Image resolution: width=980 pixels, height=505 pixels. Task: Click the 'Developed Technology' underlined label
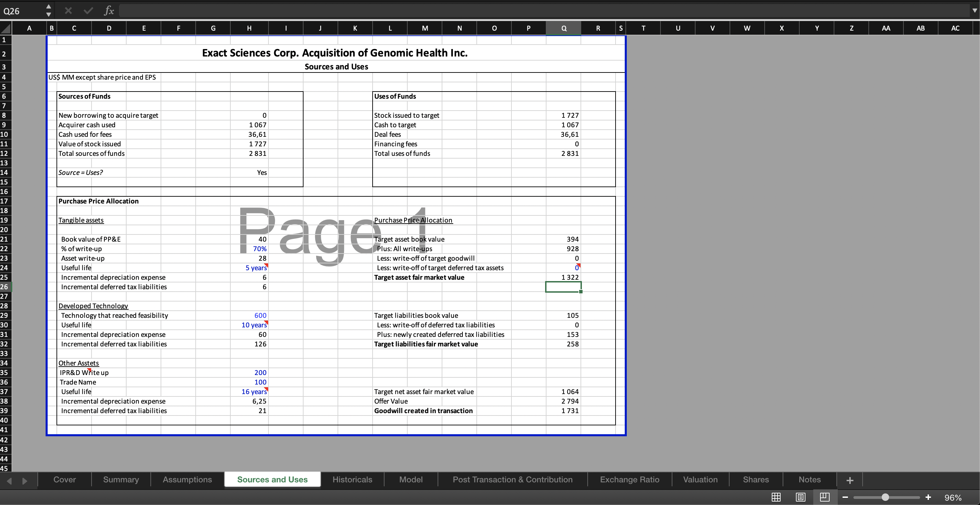[x=93, y=306]
